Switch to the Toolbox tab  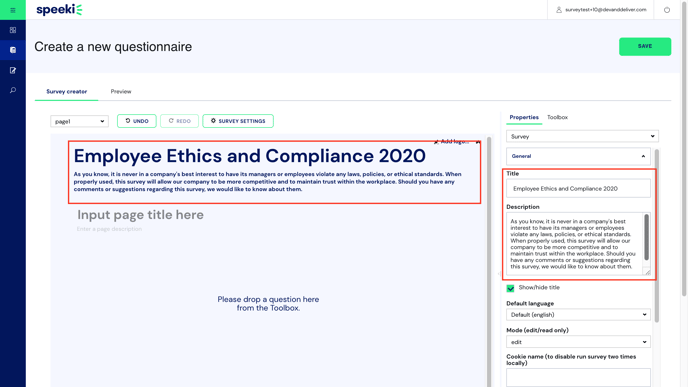(557, 118)
